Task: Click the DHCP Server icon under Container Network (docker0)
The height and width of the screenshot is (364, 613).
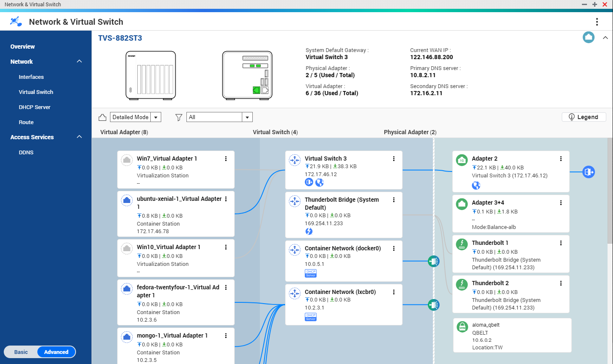Action: [311, 273]
